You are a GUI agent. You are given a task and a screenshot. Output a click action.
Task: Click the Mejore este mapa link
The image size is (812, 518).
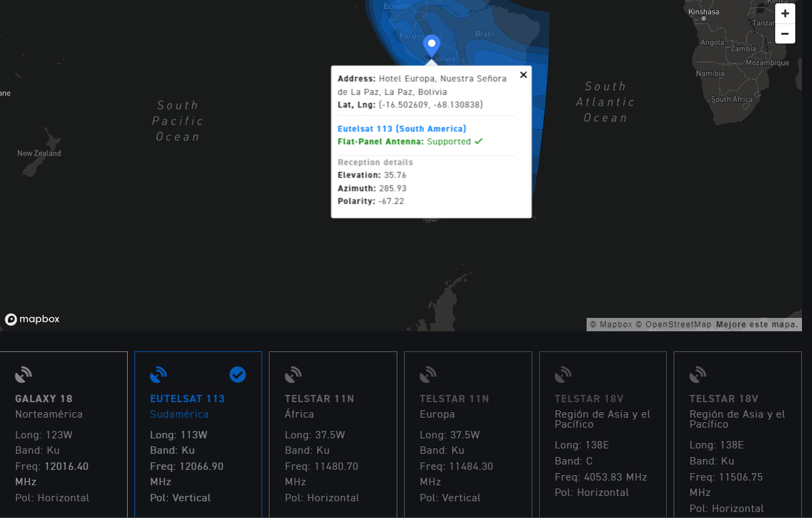757,325
